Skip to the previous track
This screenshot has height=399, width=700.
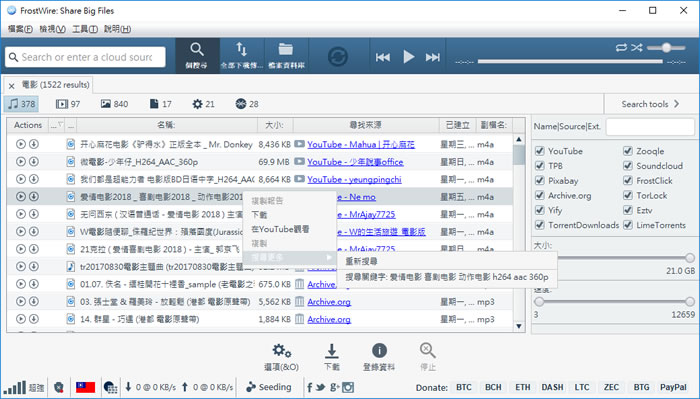click(383, 57)
